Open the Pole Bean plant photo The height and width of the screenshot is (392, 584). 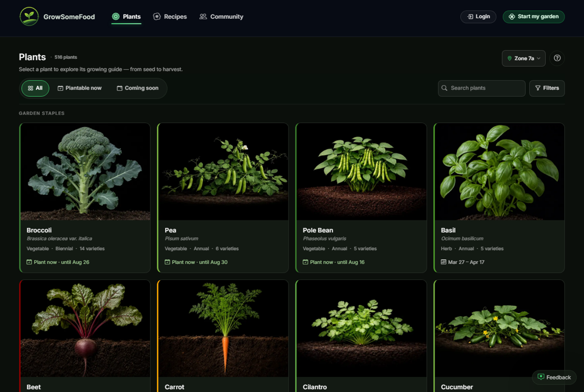click(x=362, y=171)
